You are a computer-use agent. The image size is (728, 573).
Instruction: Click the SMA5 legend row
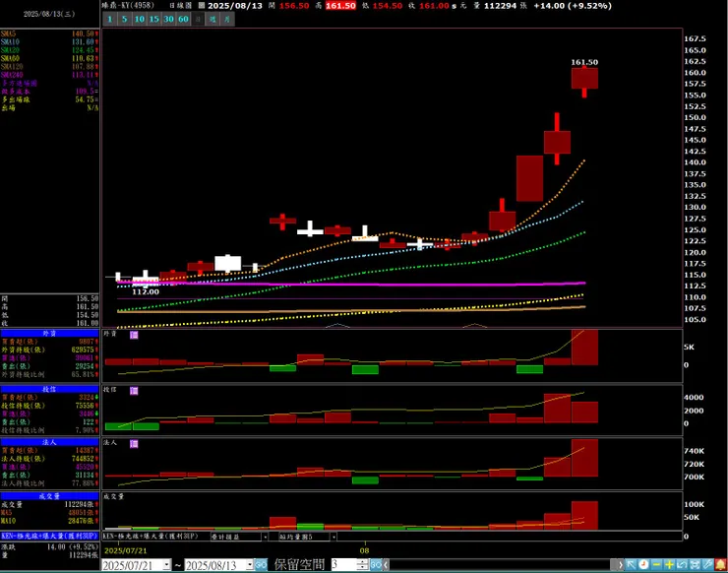pos(49,33)
